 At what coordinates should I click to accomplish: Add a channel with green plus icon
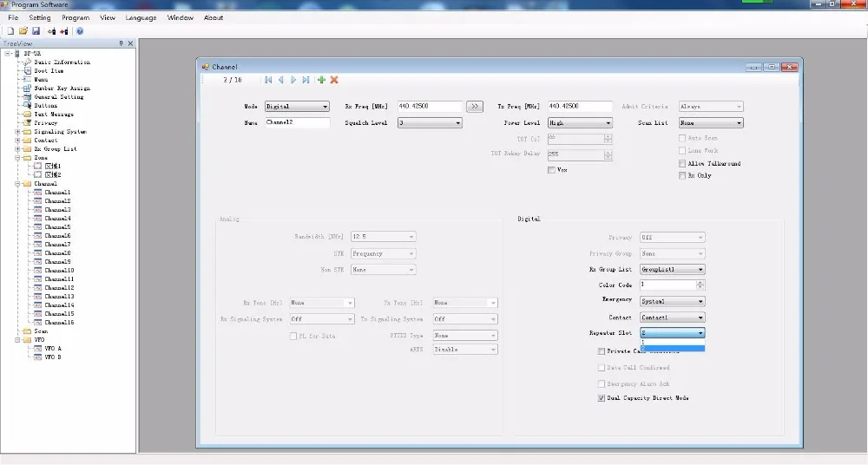coord(321,81)
